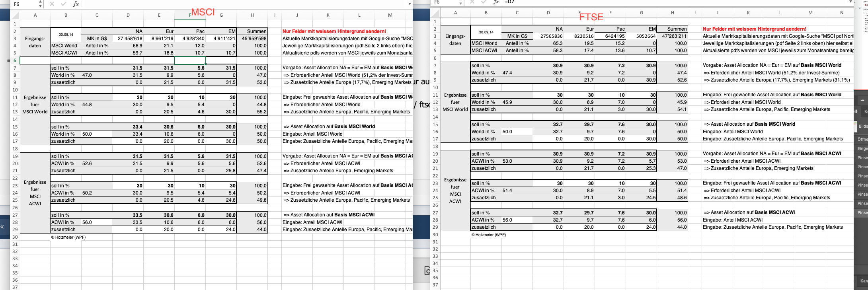This screenshot has width=868, height=290.
Task: Click the 55.2 sum cell in MSCI sheet
Action: (252, 112)
